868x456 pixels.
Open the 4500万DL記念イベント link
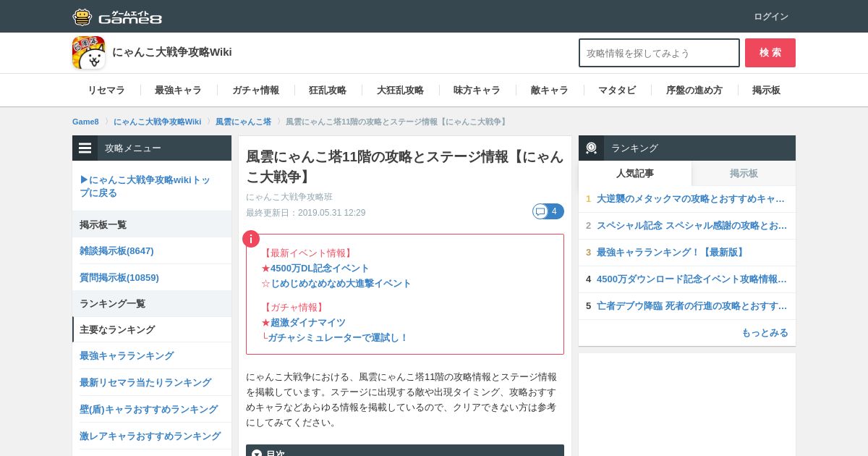pos(320,268)
